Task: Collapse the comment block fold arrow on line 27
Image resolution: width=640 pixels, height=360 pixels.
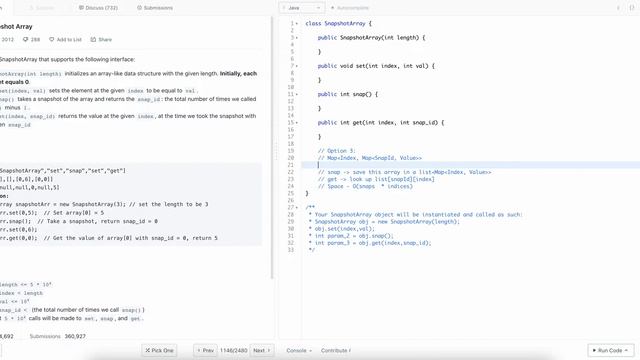Action: pos(297,207)
